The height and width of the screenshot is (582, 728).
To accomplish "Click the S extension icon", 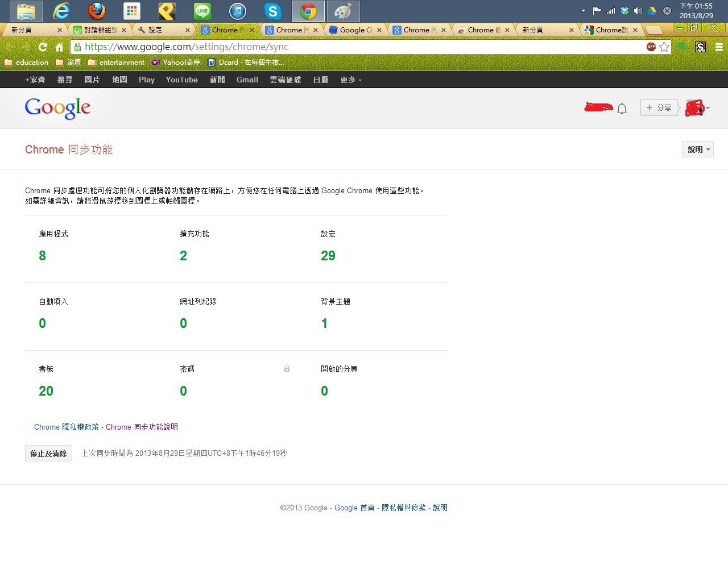I will [x=701, y=47].
